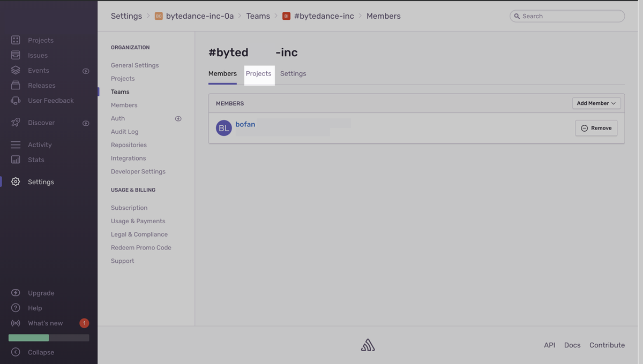Collapse the sidebar using the Collapse arrow icon

[x=16, y=352]
